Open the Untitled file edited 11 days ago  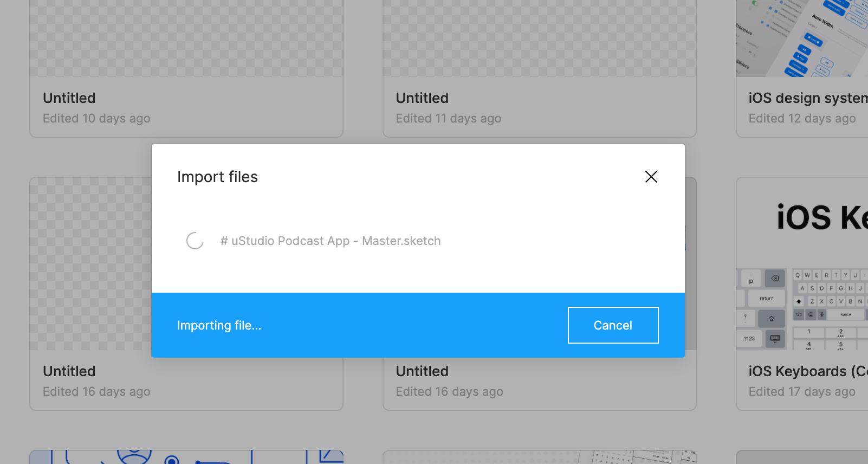(422, 98)
